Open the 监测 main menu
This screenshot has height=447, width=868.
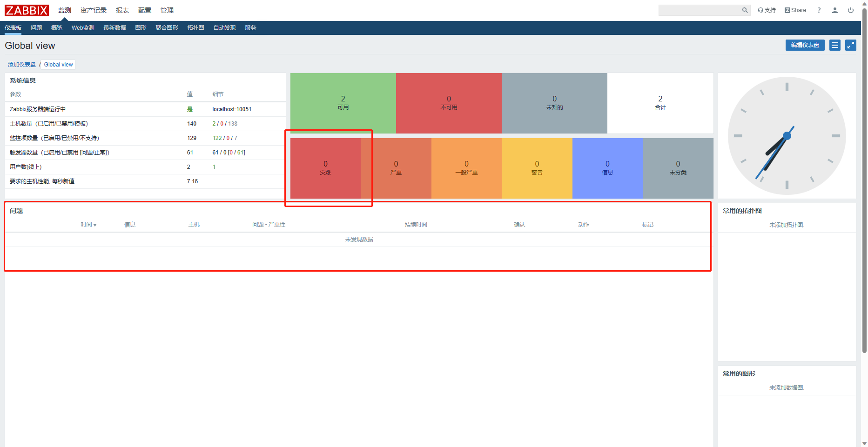[65, 10]
